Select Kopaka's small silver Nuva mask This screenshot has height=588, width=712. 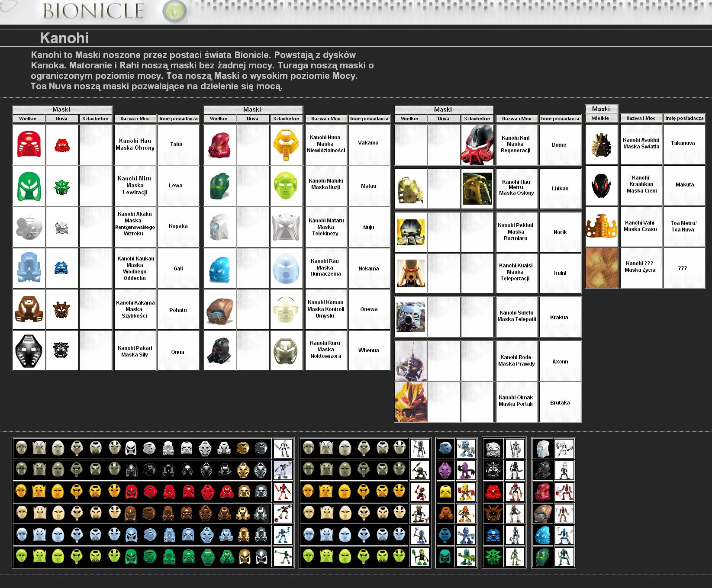pyautogui.click(x=62, y=228)
